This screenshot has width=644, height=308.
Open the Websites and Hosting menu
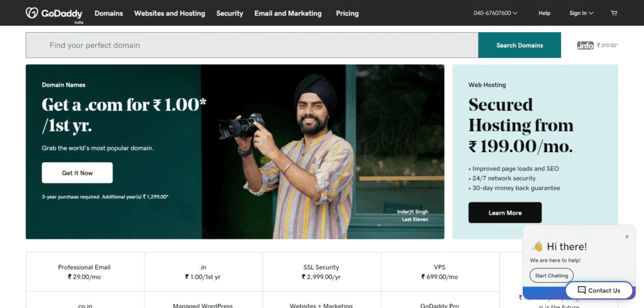pos(170,13)
